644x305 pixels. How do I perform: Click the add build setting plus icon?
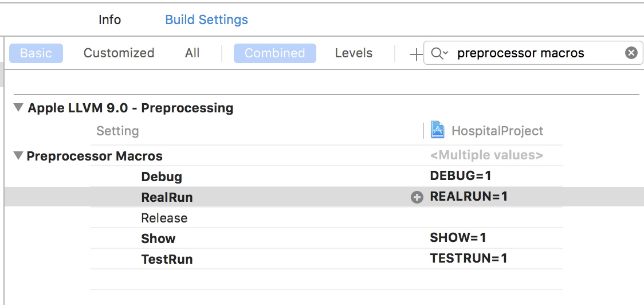(x=416, y=54)
